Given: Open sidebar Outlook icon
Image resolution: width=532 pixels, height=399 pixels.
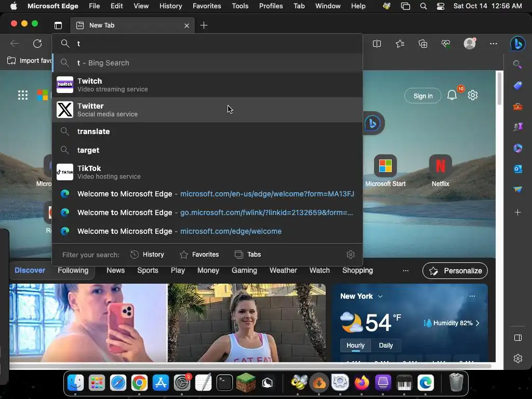Looking at the screenshot, I should tap(518, 169).
